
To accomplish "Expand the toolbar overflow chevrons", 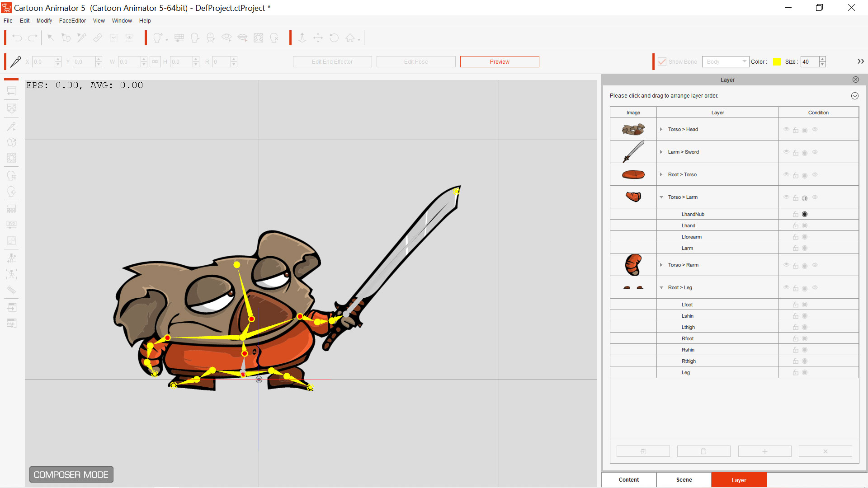I will point(861,61).
